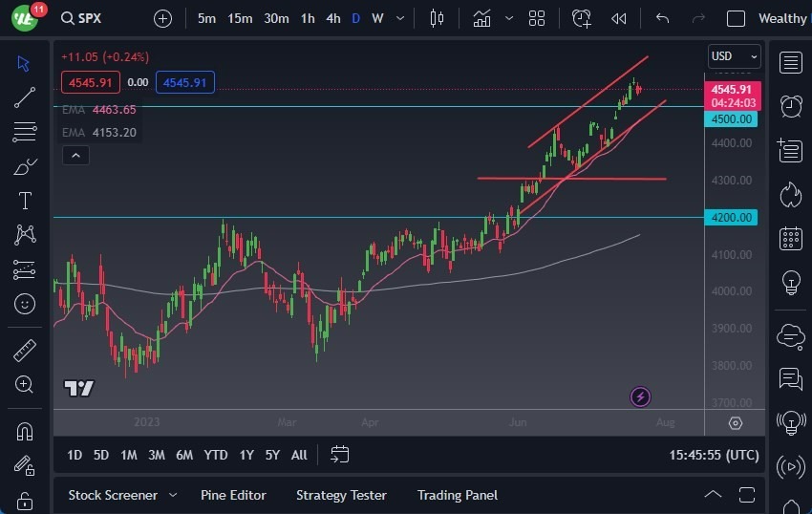This screenshot has width=812, height=514.
Task: Switch to the 5m interval
Action: pyautogui.click(x=206, y=19)
